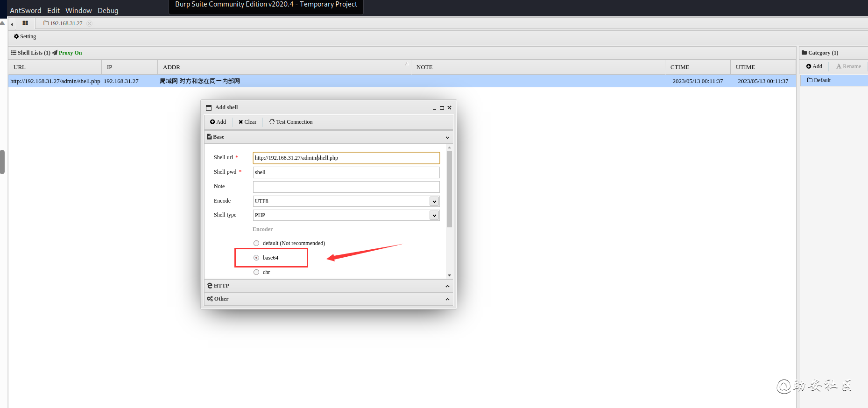Open the home grid view tab
This screenshot has width=868, height=408.
pos(25,23)
